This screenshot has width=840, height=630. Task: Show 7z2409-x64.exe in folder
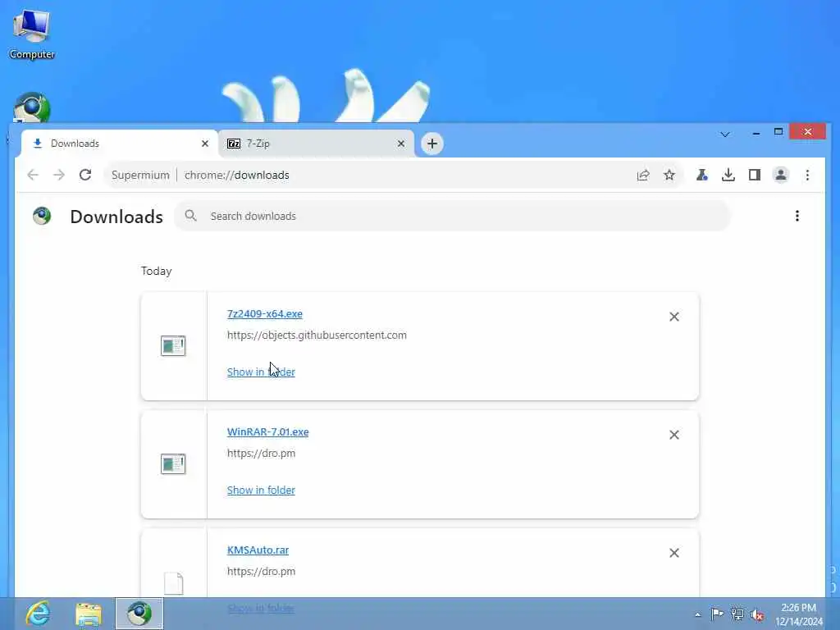[x=261, y=372]
